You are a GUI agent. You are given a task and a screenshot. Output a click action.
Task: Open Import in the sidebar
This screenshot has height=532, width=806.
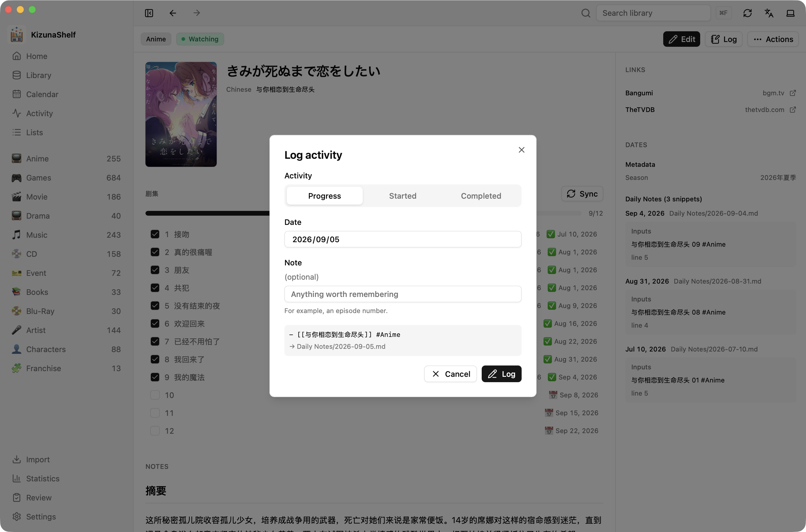(x=66, y=459)
